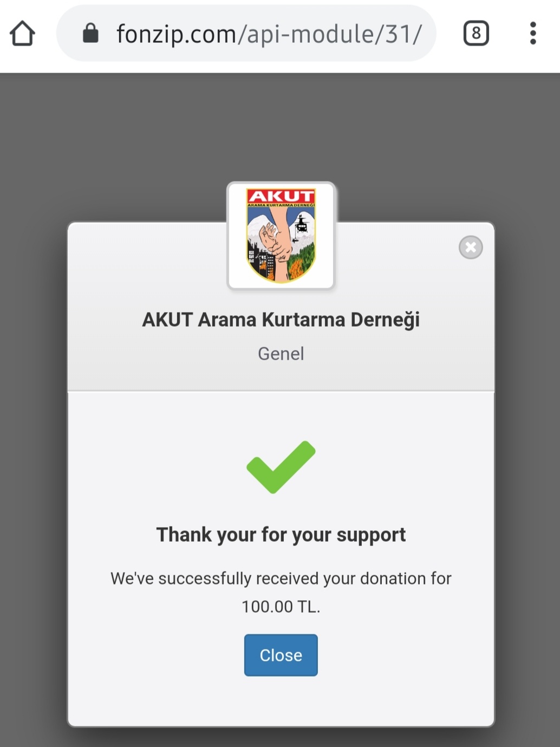
Task: Click the Thank your for your support heading
Action: click(281, 535)
